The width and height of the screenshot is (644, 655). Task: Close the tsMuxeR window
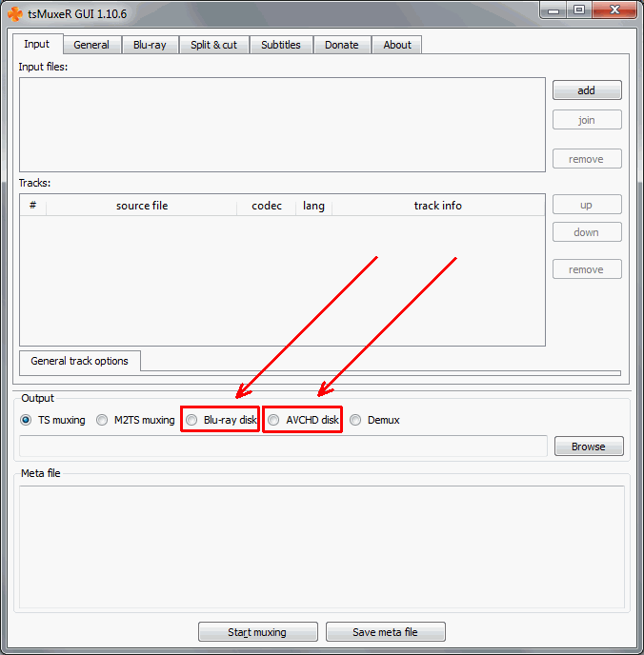614,10
